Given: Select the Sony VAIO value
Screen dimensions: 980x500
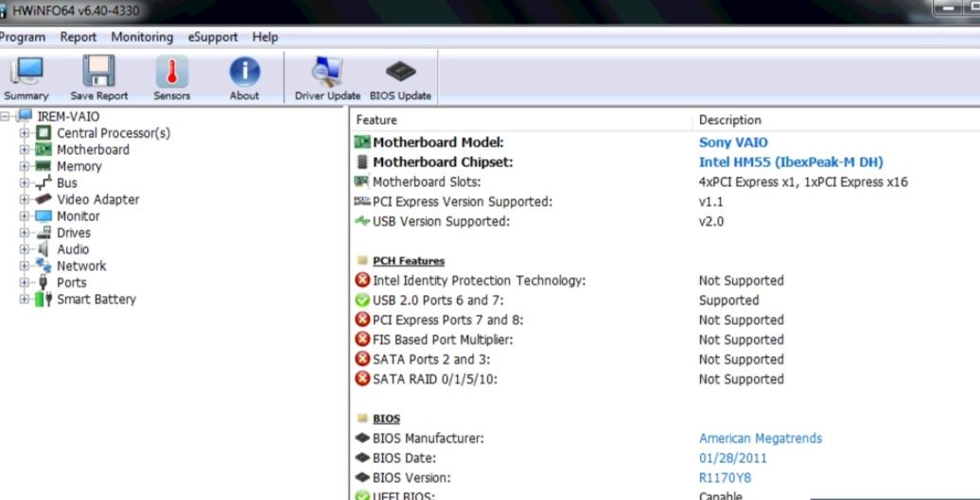Looking at the screenshot, I should 733,143.
